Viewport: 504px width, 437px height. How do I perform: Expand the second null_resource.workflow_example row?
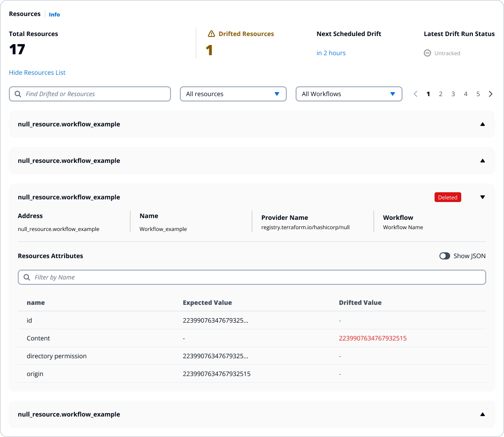pyautogui.click(x=483, y=161)
